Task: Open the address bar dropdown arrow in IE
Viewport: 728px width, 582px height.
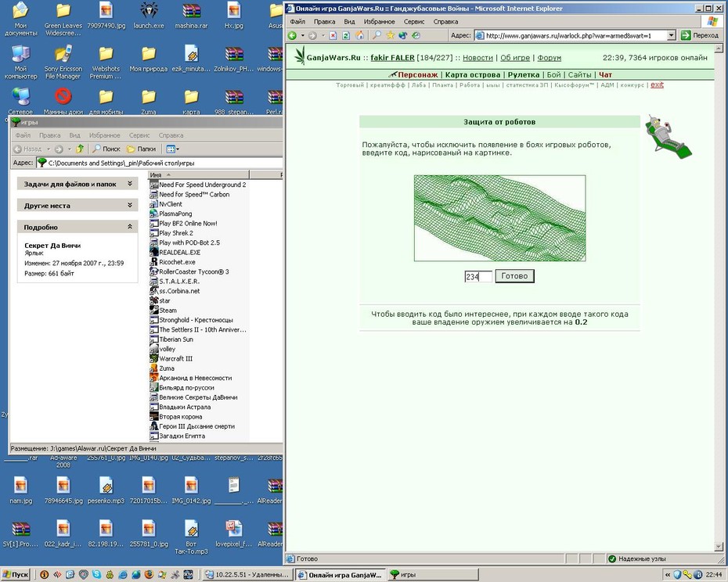Action: click(671, 35)
